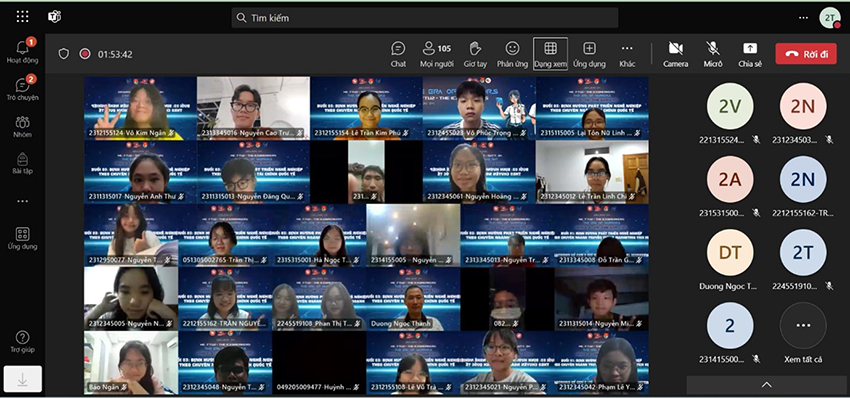The image size is (850, 398).
Task: Select TRẦN NGUYỄ... video tile
Action: (x=225, y=299)
